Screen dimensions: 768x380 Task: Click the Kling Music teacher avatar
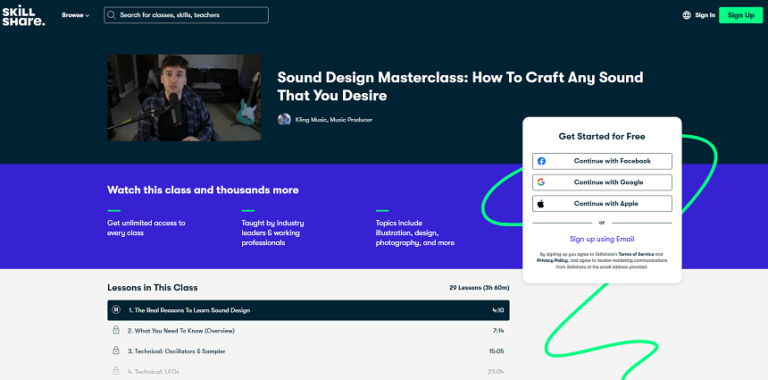pyautogui.click(x=284, y=119)
